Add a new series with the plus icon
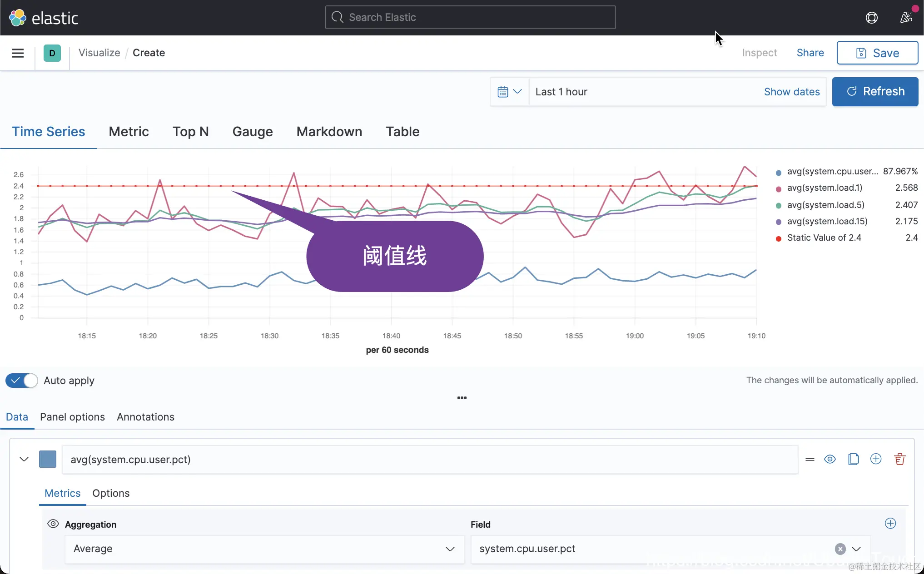Image resolution: width=924 pixels, height=574 pixels. click(876, 459)
